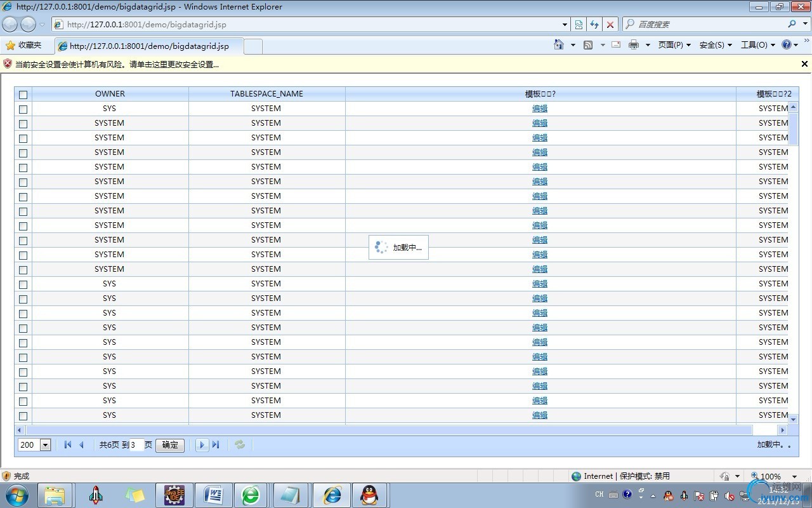Open the search provider dropdown arrow
Screen dimensions: 812x508
pyautogui.click(x=804, y=24)
